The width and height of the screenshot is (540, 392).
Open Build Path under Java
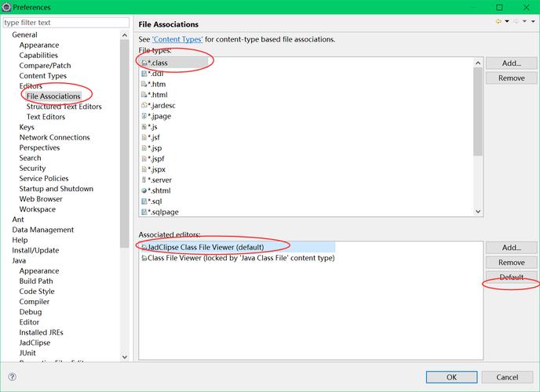[x=36, y=281]
